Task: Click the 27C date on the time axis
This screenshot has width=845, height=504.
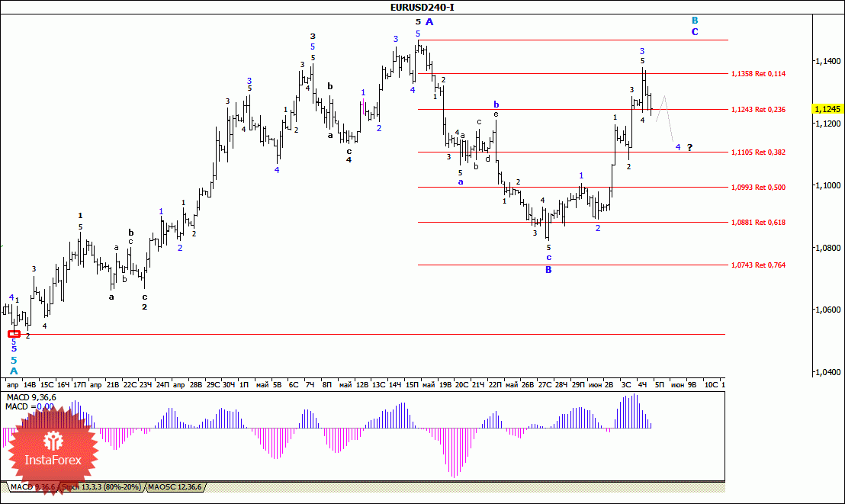Action: pos(545,385)
